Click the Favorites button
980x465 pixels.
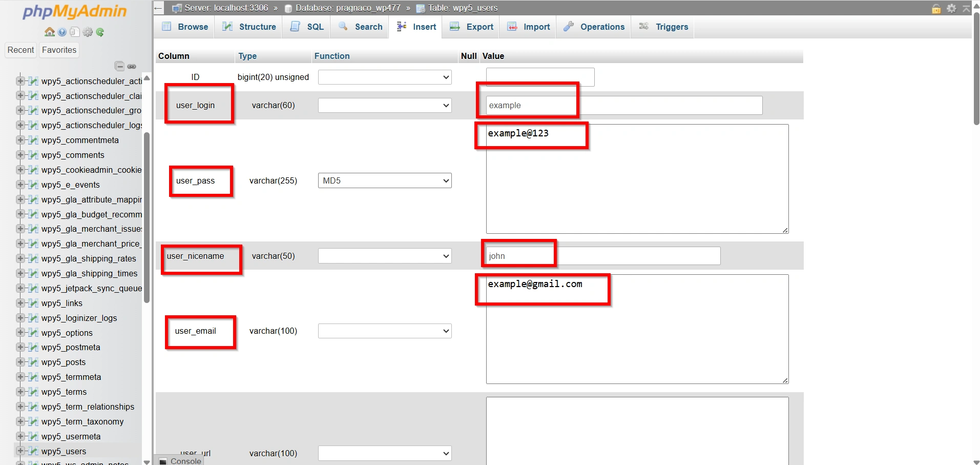(59, 50)
